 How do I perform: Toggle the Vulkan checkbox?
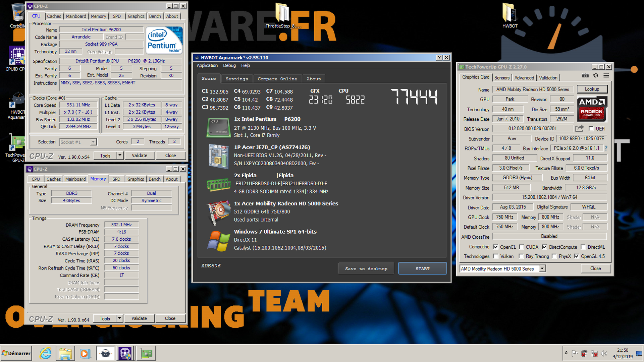[496, 256]
